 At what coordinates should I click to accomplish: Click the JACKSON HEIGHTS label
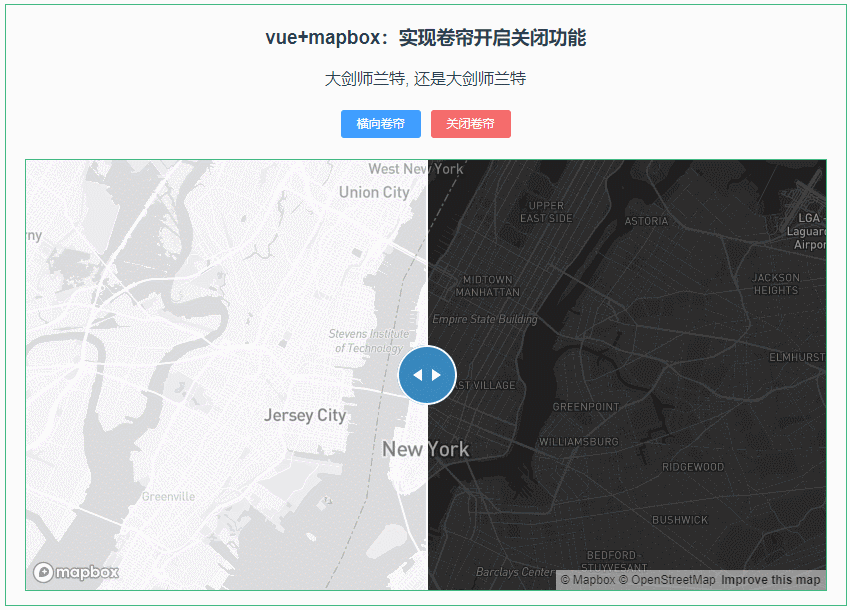pos(776,284)
